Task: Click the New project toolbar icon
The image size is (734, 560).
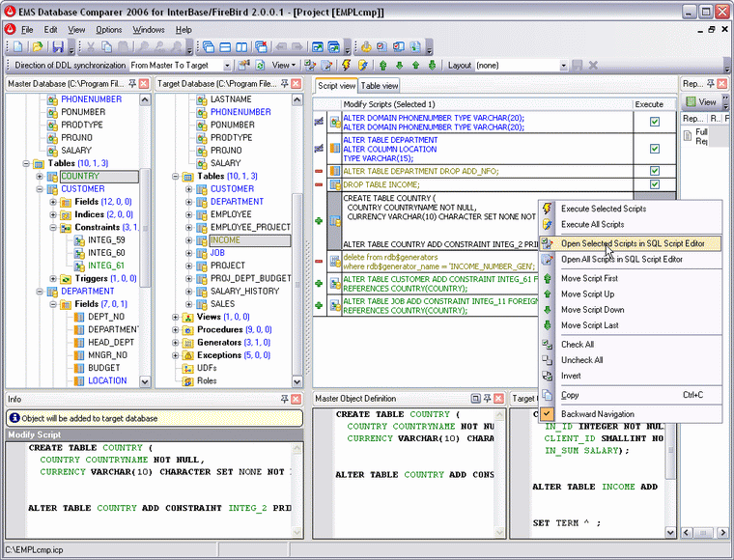Action: (x=17, y=46)
